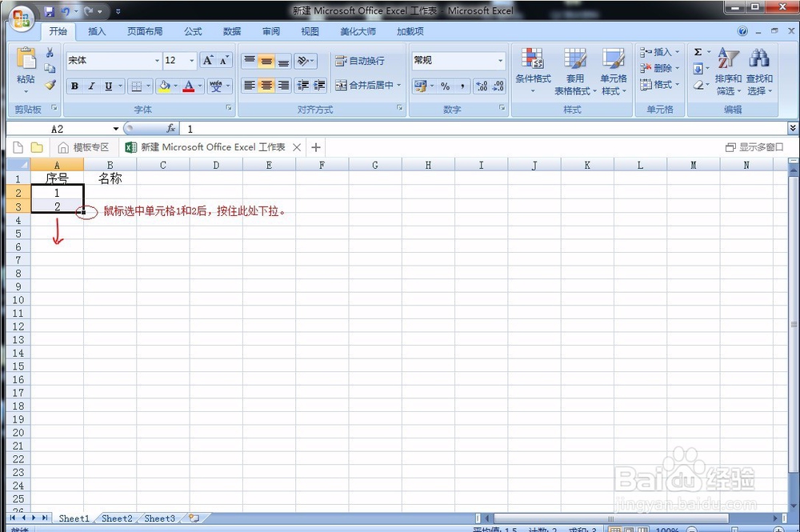Screen dimensions: 800x532
Task: Open the Excel help question mark
Action: tap(742, 31)
